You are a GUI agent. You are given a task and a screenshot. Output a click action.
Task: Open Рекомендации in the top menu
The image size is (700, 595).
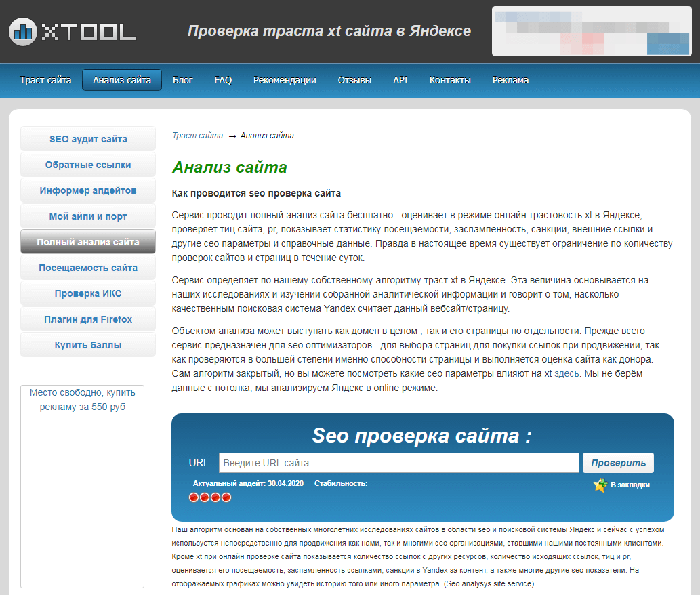click(x=285, y=80)
